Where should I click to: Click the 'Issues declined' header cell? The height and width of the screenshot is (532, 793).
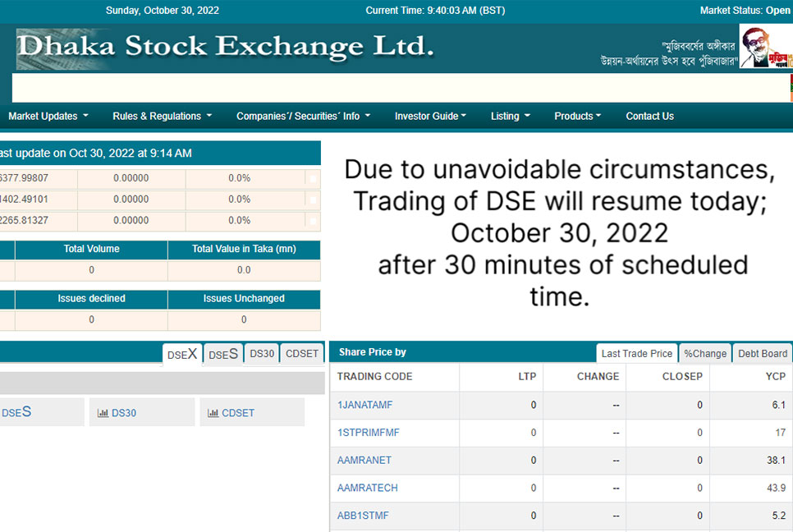[x=92, y=299]
